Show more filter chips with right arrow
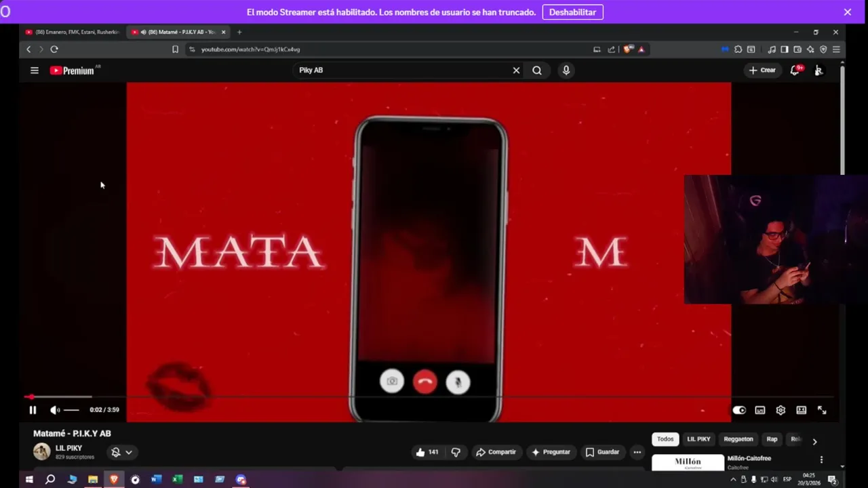 tap(814, 441)
